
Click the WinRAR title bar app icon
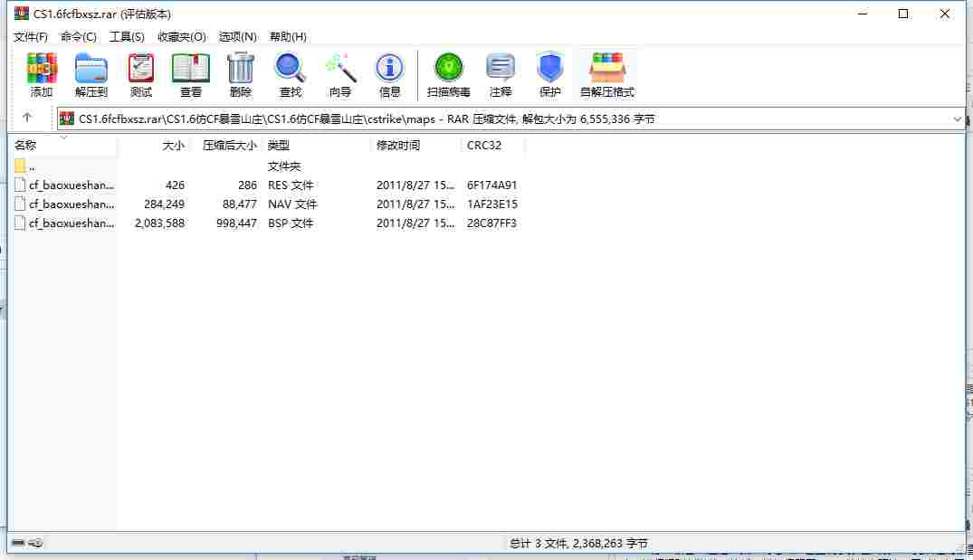tap(22, 14)
